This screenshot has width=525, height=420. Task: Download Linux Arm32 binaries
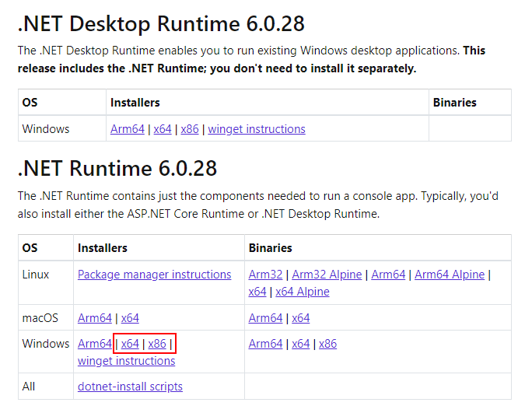[265, 275]
